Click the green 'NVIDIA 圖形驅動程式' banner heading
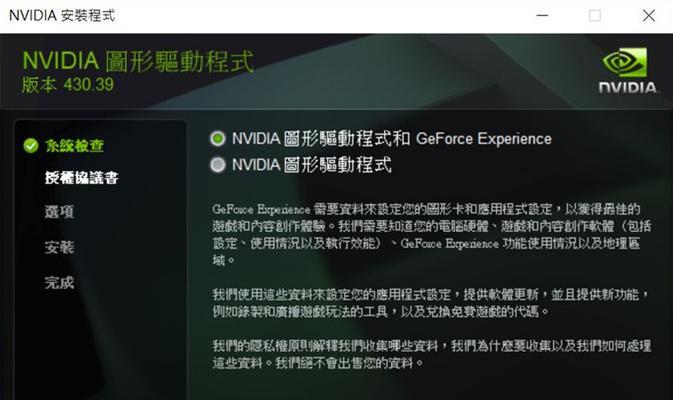 pos(138,61)
